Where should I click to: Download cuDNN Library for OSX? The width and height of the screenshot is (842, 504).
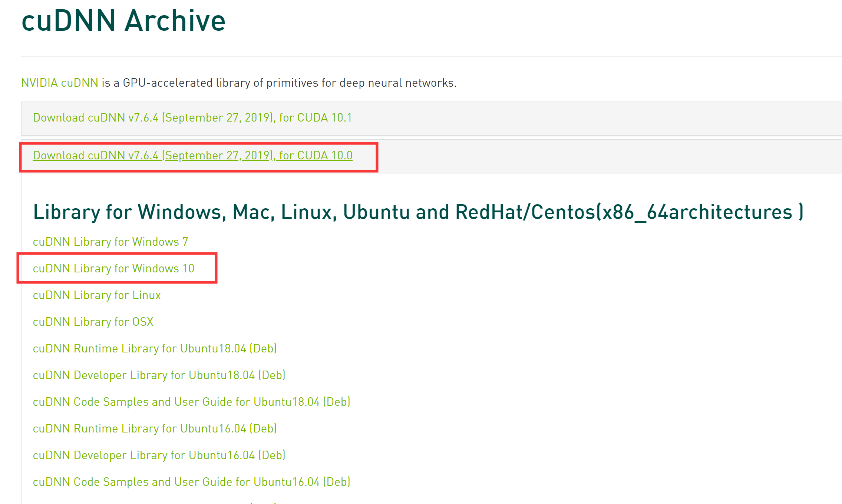(x=93, y=322)
